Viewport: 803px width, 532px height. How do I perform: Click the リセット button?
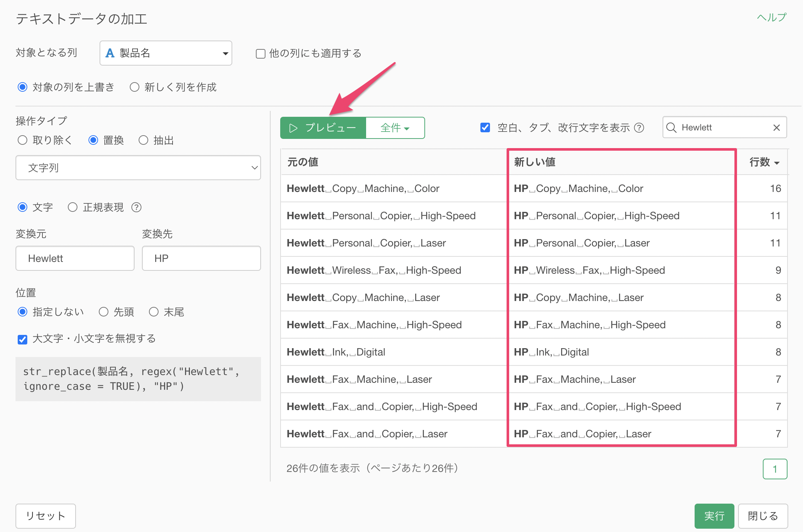coord(46,516)
